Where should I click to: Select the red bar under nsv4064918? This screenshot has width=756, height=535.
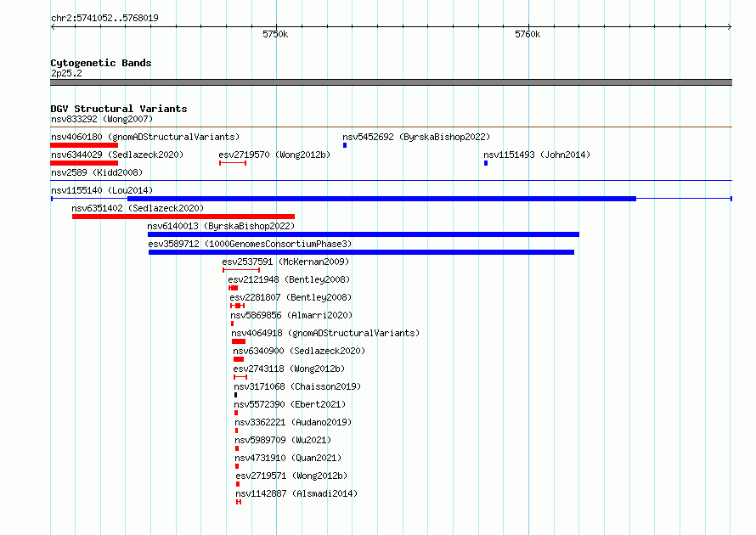point(239,341)
